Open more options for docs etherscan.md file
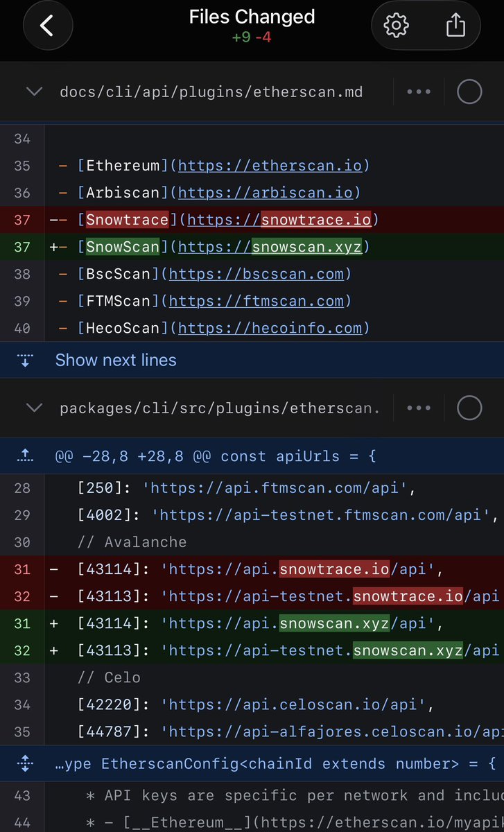 419,92
